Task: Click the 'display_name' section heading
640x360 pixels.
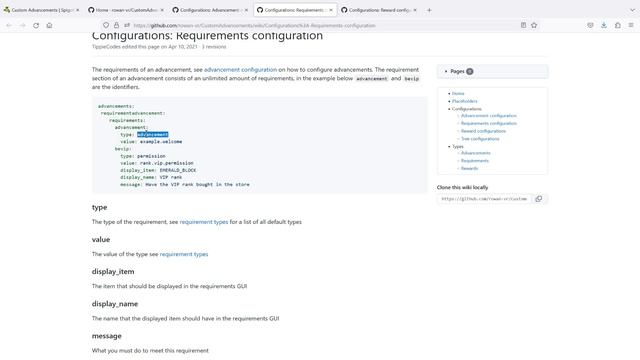Action: (x=115, y=304)
